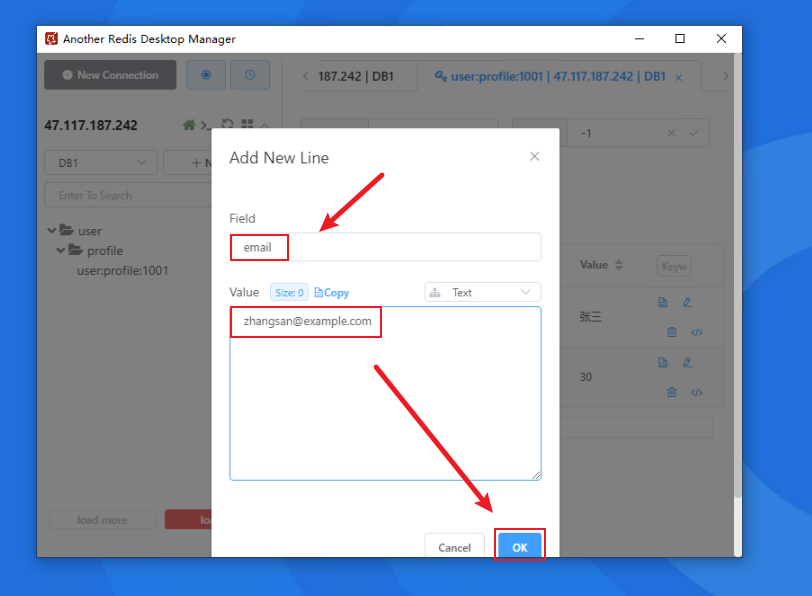Click the Keyword filter input
The height and width of the screenshot is (596, 812).
pyautogui.click(x=674, y=267)
